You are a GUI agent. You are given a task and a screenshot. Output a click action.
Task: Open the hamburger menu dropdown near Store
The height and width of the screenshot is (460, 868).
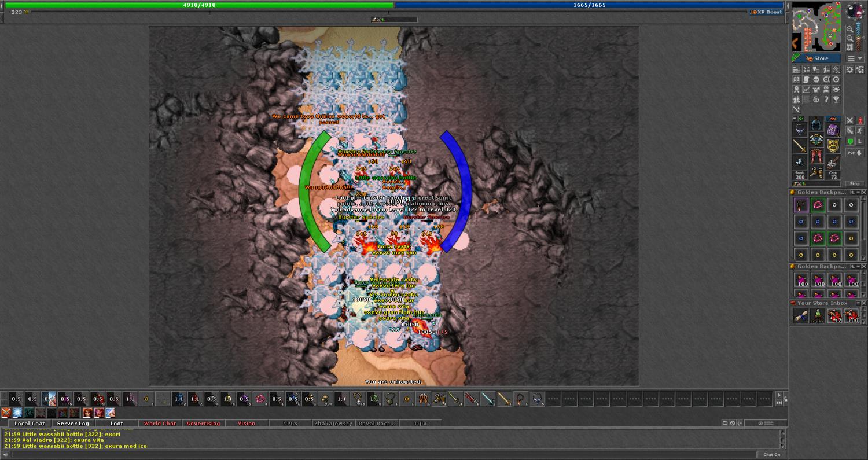tap(855, 58)
